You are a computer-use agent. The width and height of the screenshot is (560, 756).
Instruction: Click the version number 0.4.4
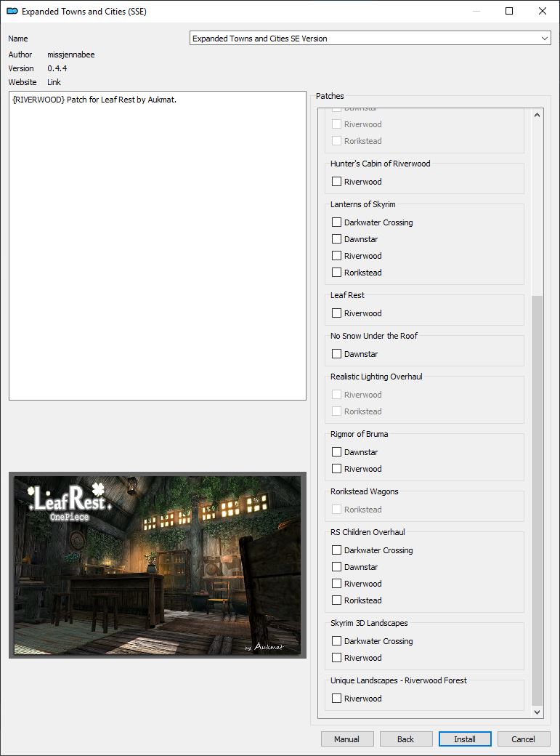[57, 68]
